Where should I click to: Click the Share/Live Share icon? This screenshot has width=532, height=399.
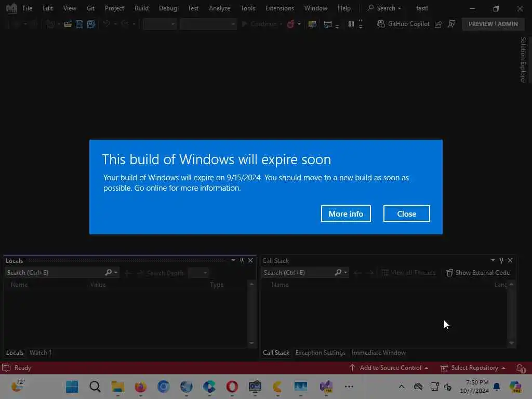coord(438,24)
